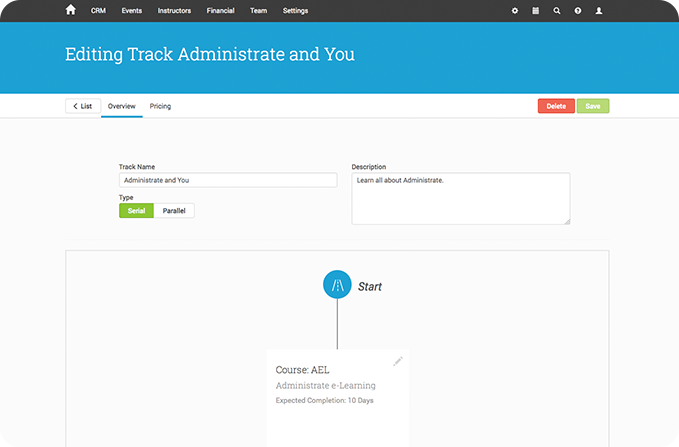Select the Course: AEL heading
The width and height of the screenshot is (679, 447).
(303, 370)
